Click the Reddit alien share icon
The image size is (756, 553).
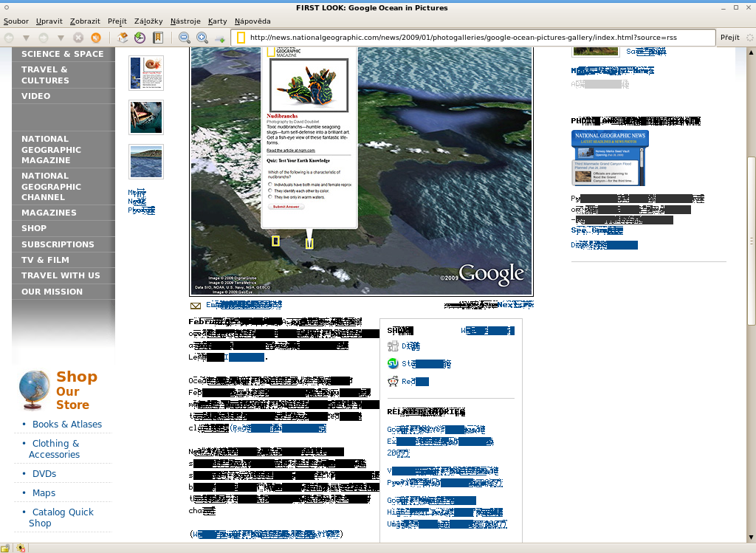pos(393,382)
